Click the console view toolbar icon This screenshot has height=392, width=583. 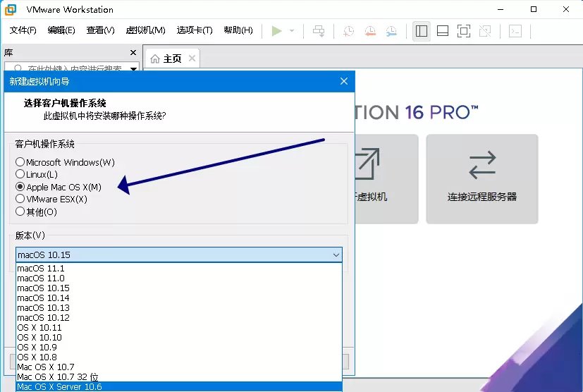515,31
